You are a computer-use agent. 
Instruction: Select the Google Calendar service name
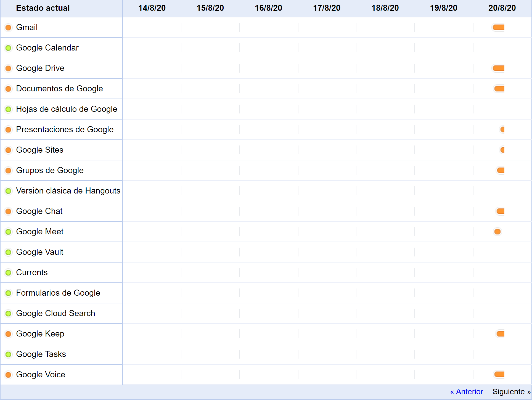coord(47,48)
